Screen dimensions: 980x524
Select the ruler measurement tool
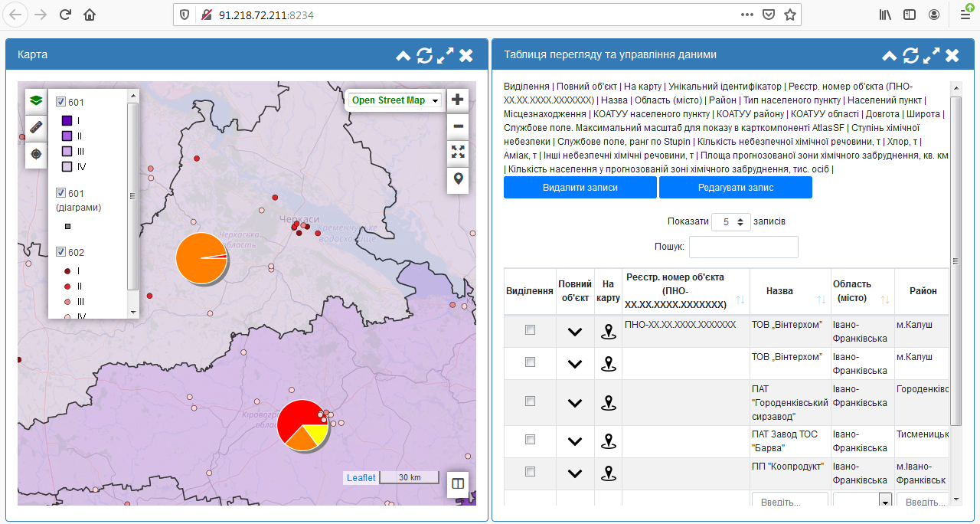pyautogui.click(x=35, y=127)
